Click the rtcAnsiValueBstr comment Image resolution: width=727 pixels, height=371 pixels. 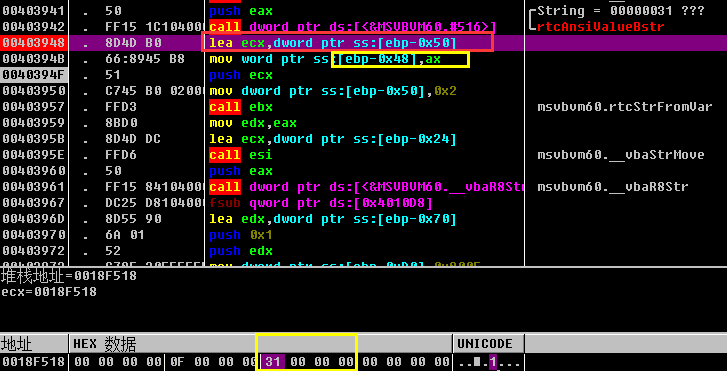coord(601,26)
